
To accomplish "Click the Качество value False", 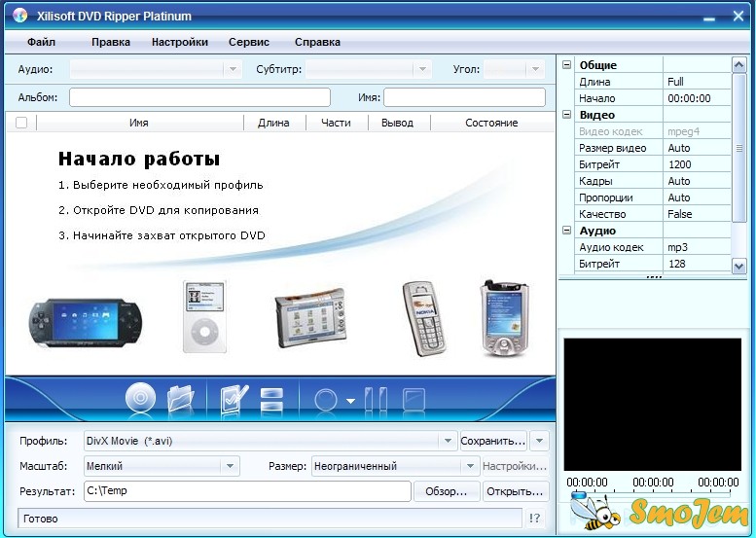I will click(x=697, y=214).
